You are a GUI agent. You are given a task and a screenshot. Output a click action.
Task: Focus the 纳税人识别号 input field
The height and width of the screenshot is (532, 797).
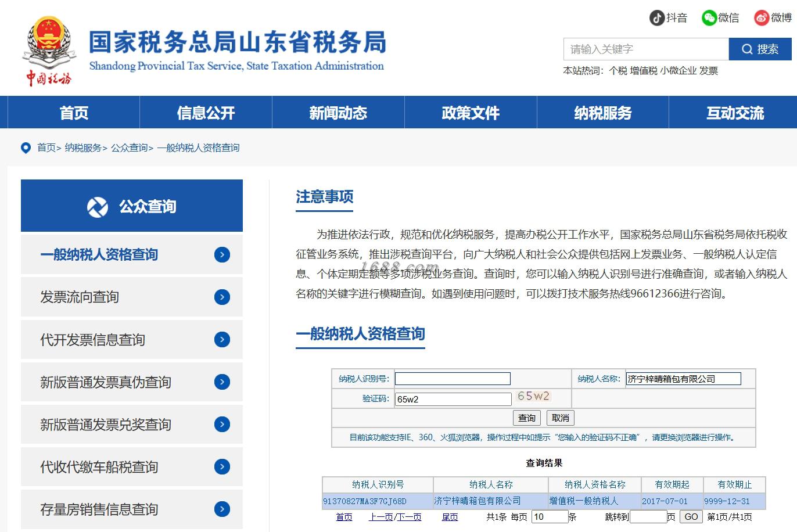tap(453, 379)
